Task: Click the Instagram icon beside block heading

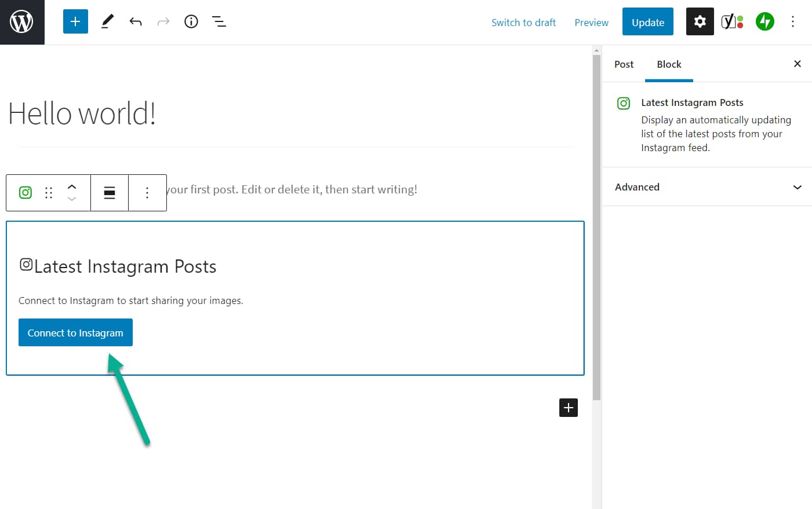Action: [26, 265]
